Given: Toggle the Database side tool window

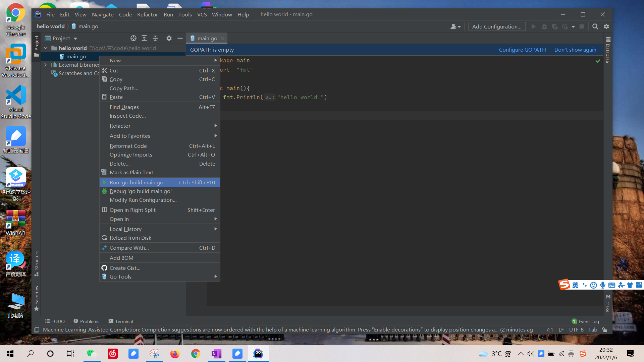Looking at the screenshot, I should tap(608, 50).
